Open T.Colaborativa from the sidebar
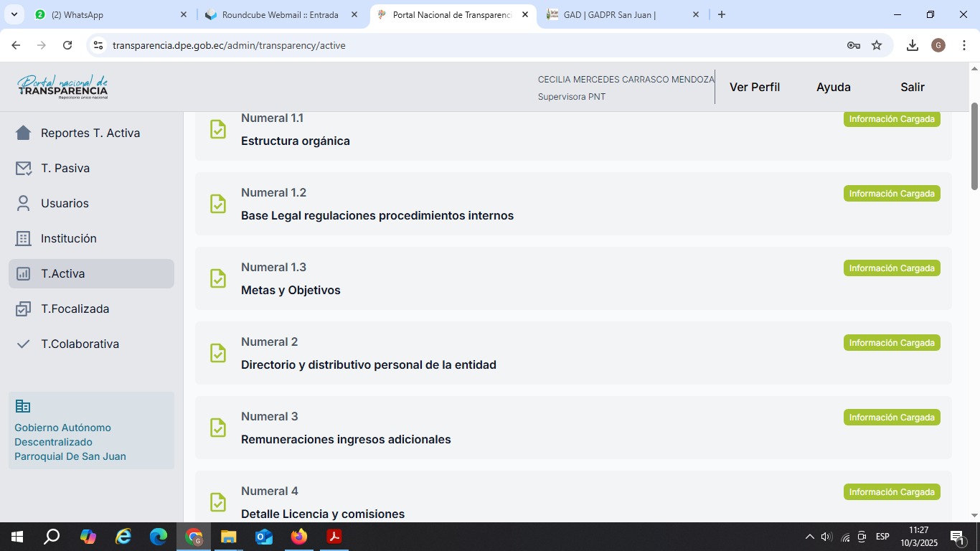980x551 pixels. [x=80, y=344]
